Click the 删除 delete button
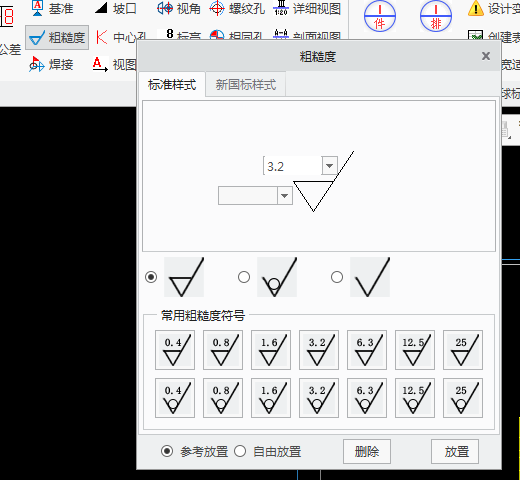Viewport: 520px width, 480px height. coord(367,452)
